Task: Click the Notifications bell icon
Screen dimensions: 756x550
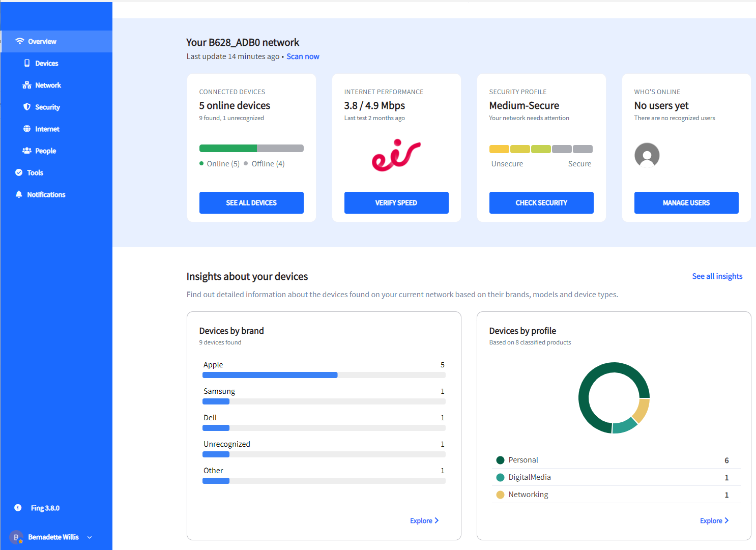Action: pos(19,194)
